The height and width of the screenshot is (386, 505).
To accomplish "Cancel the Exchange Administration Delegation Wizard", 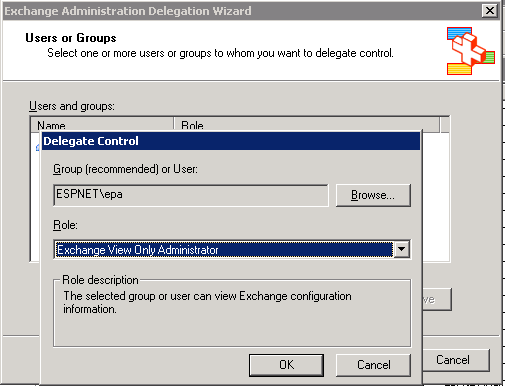I will click(456, 360).
